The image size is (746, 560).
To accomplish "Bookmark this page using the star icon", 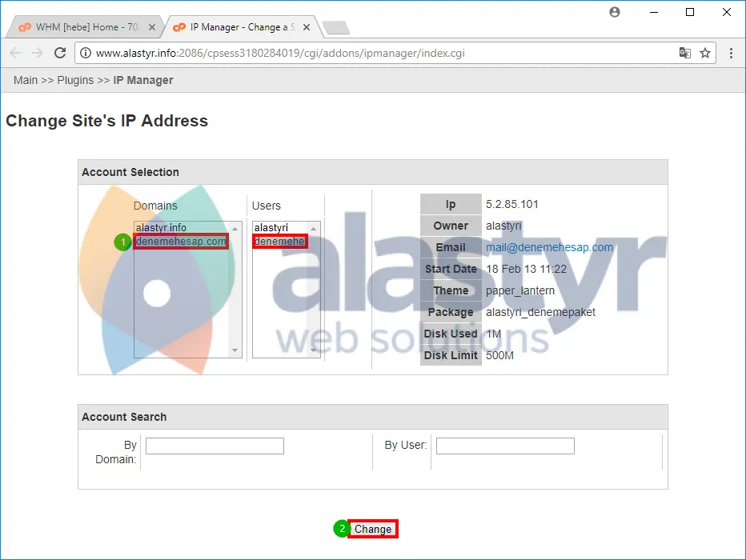I will [704, 53].
